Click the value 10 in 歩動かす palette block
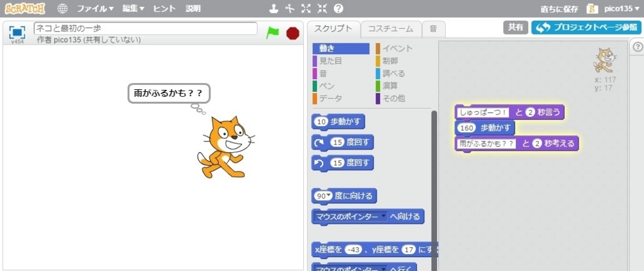This screenshot has width=644, height=271. point(322,122)
